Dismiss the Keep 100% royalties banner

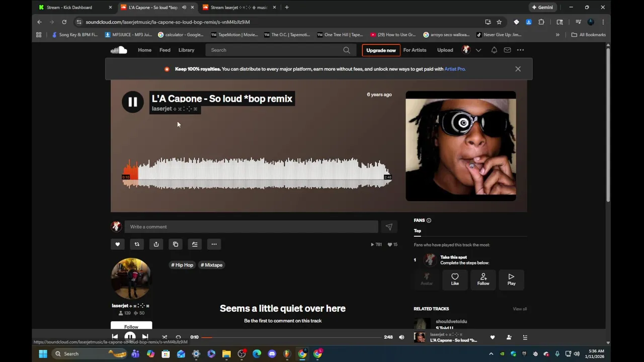pos(518,69)
